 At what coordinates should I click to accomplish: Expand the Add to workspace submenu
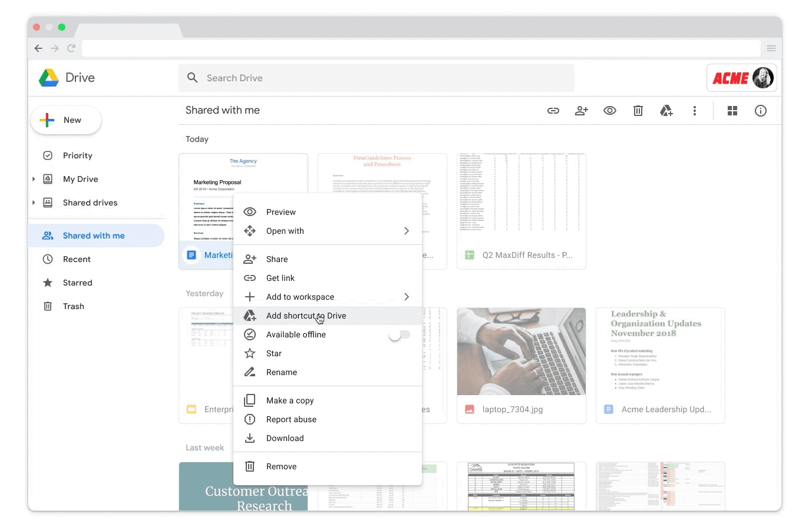[406, 297]
